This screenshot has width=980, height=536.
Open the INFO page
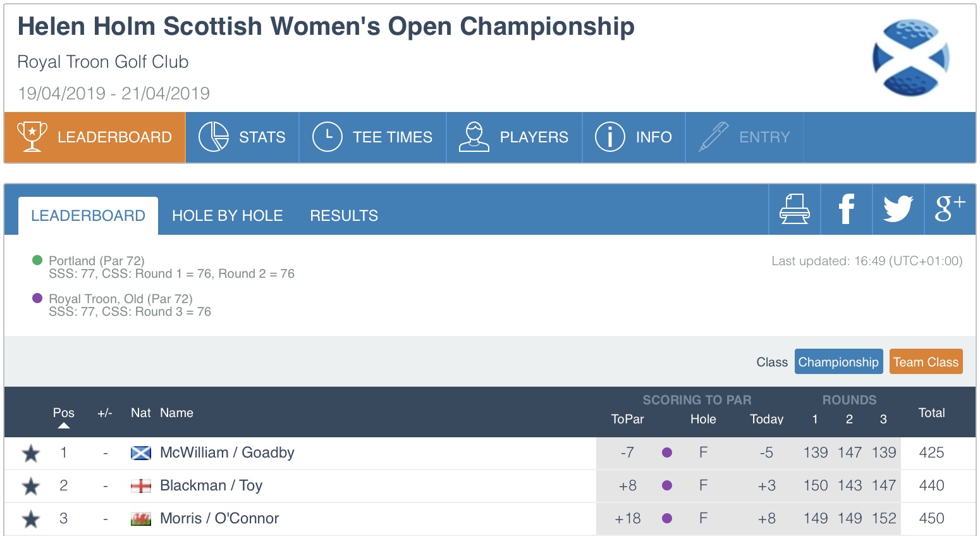point(634,137)
